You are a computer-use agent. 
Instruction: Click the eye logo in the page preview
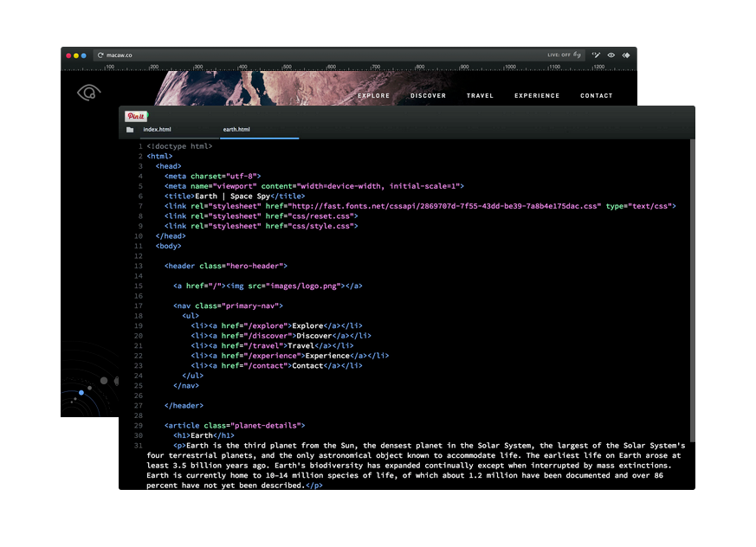tap(88, 92)
